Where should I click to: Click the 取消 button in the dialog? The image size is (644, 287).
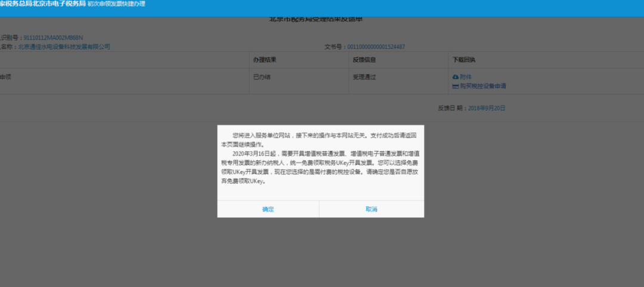point(371,209)
